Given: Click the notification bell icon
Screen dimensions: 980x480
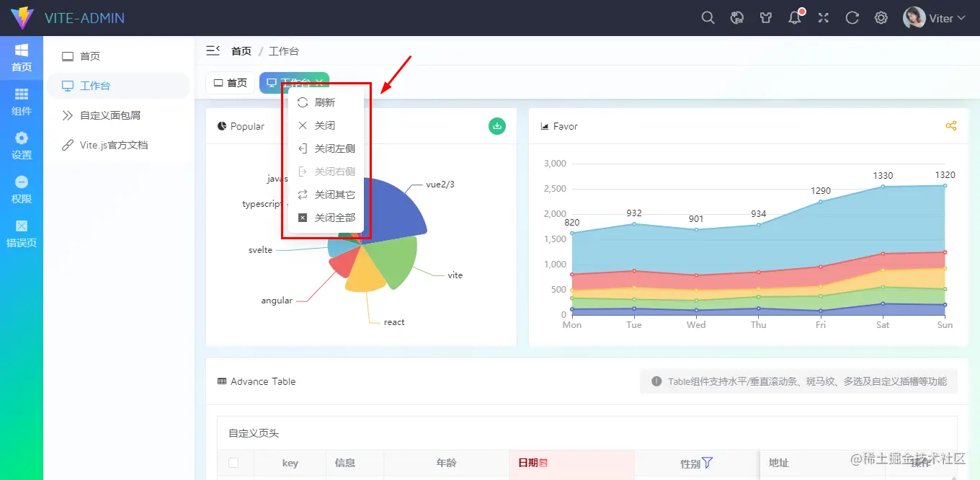Looking at the screenshot, I should click(795, 18).
